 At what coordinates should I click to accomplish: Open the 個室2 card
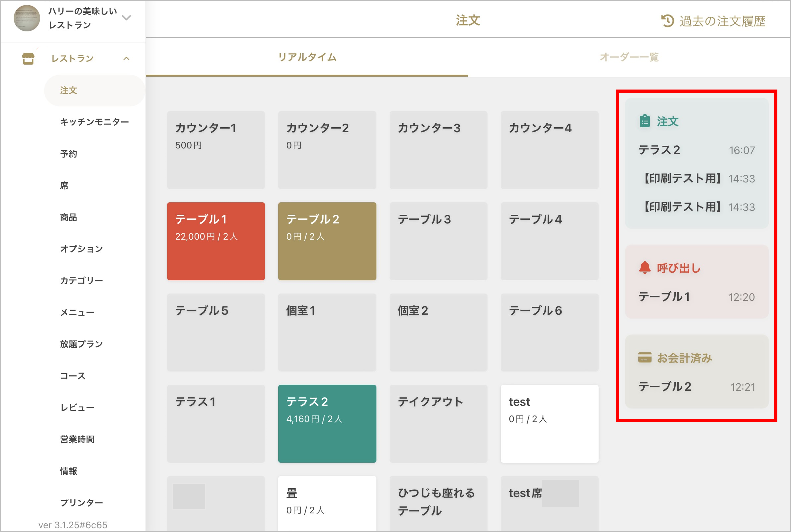point(438,332)
